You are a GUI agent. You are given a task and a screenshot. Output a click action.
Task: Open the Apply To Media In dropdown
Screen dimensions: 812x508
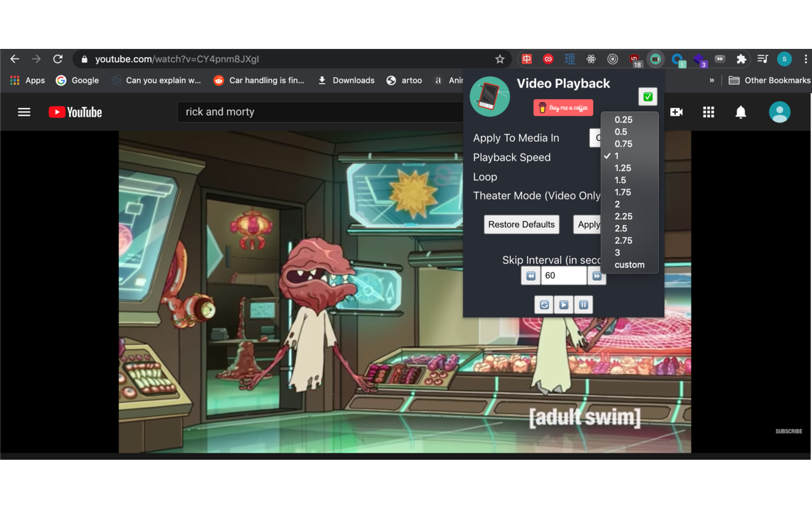pyautogui.click(x=595, y=138)
